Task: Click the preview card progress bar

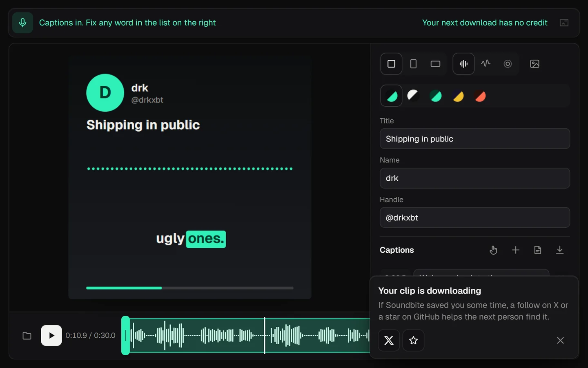Action: coord(190,288)
